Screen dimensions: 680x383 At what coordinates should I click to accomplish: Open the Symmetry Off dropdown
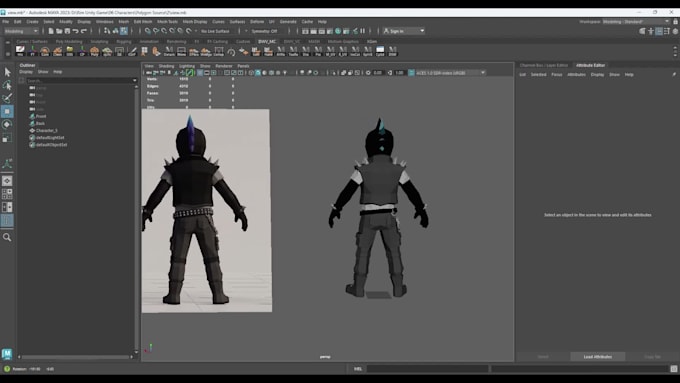[x=265, y=31]
